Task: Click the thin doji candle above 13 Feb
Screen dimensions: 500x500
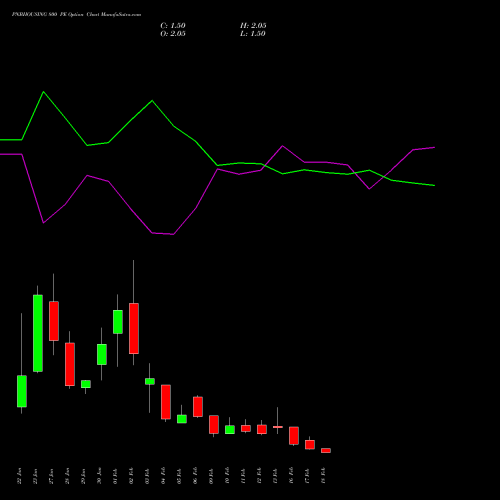Action: pos(278,427)
